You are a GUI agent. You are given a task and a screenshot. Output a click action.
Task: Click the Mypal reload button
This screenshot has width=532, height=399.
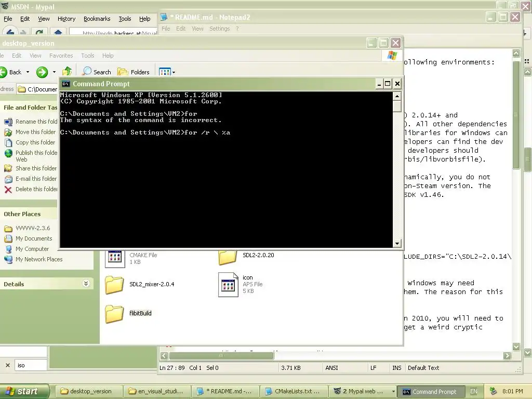pyautogui.click(x=39, y=33)
